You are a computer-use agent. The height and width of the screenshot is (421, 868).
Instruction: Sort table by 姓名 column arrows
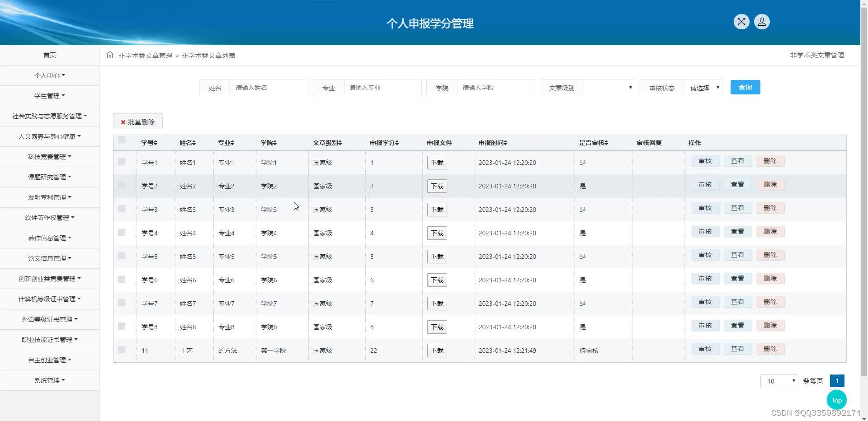click(194, 143)
